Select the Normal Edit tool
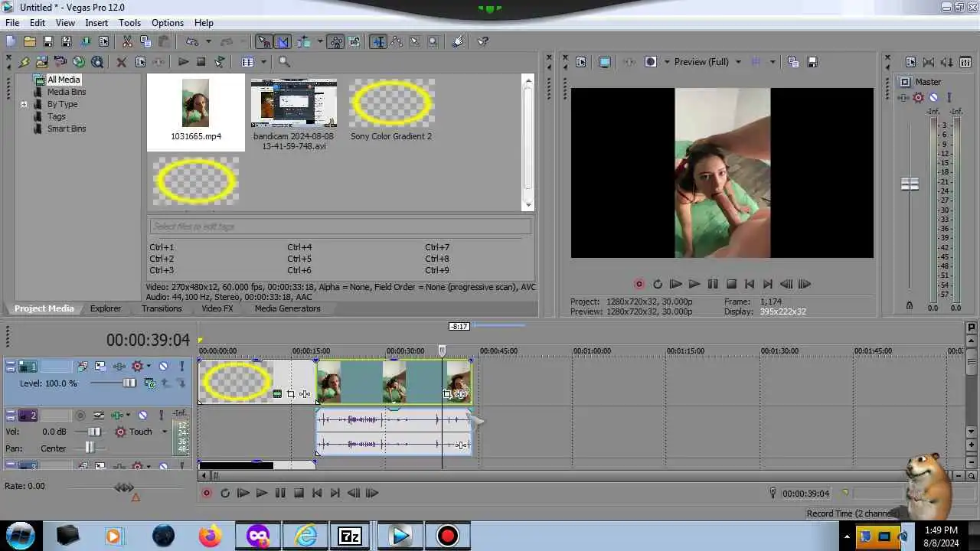 [378, 41]
